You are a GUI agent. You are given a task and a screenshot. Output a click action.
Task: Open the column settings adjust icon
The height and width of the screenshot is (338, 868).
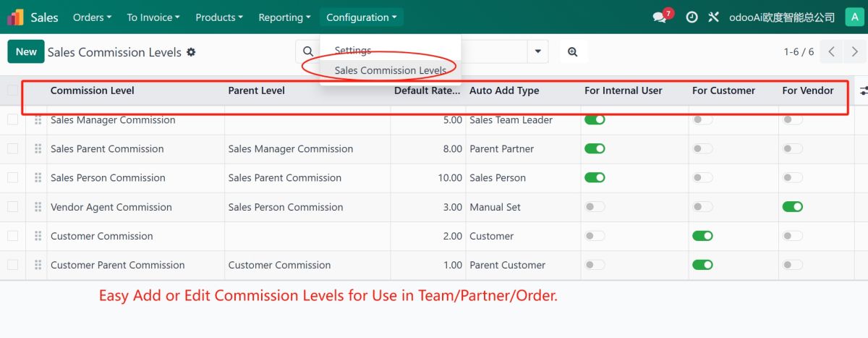[863, 90]
